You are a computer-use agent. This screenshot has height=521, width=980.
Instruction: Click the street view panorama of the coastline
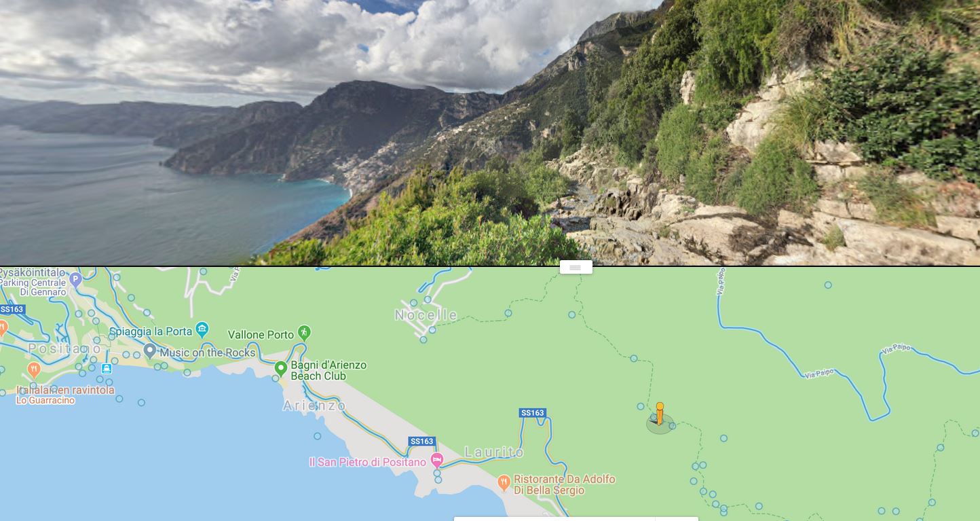click(x=490, y=132)
